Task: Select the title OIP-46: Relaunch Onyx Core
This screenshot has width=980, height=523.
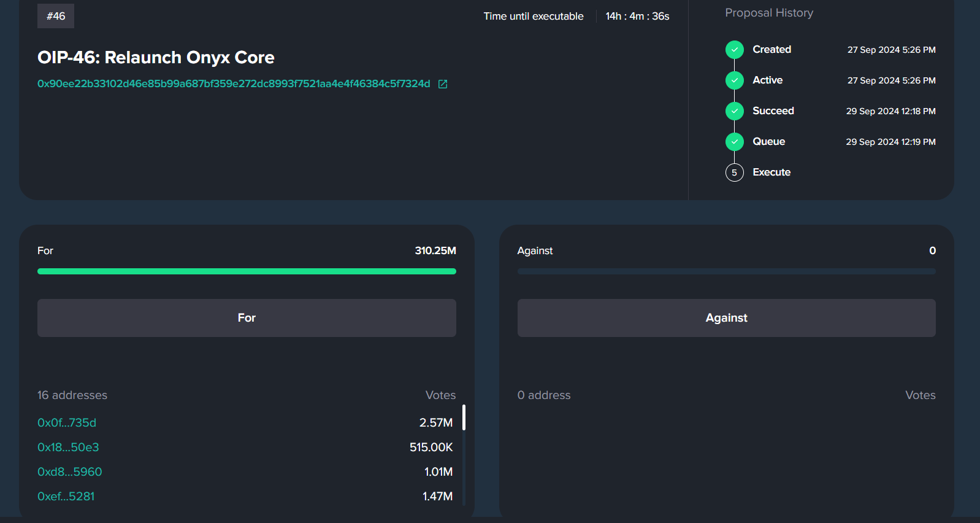Action: [x=156, y=57]
